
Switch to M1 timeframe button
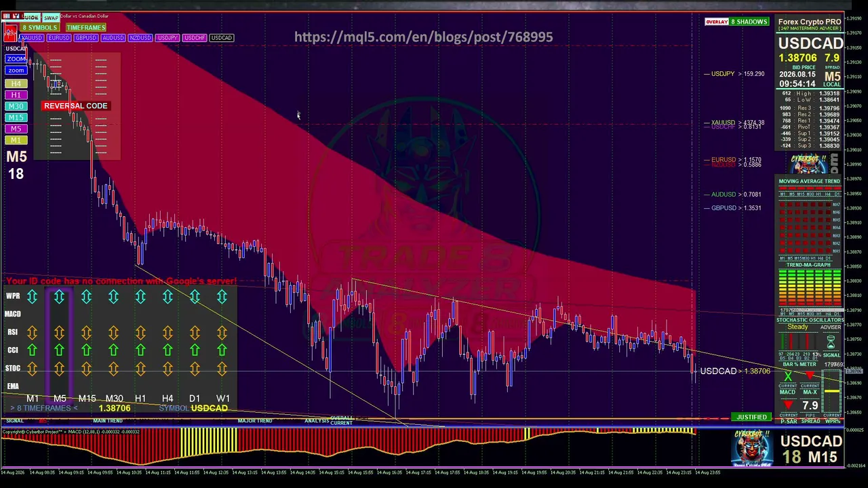coord(16,140)
